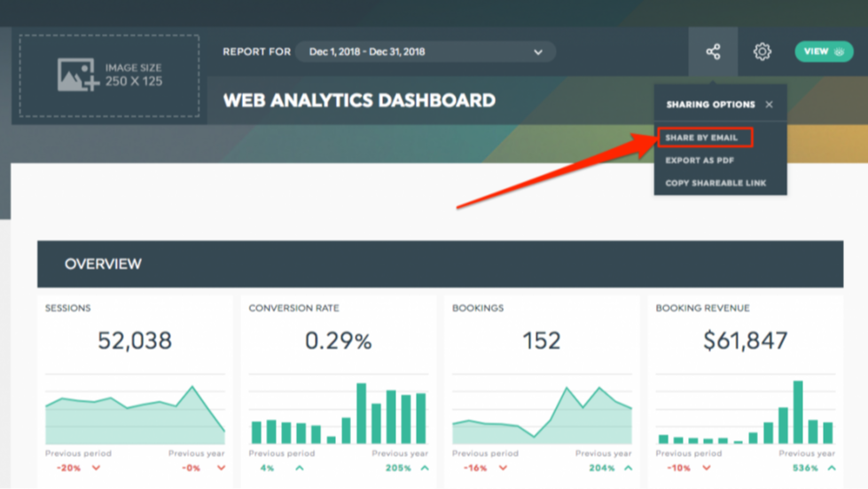Viewport: 868px width, 489px height.
Task: Click the Sessions value 52,038
Action: click(x=135, y=341)
